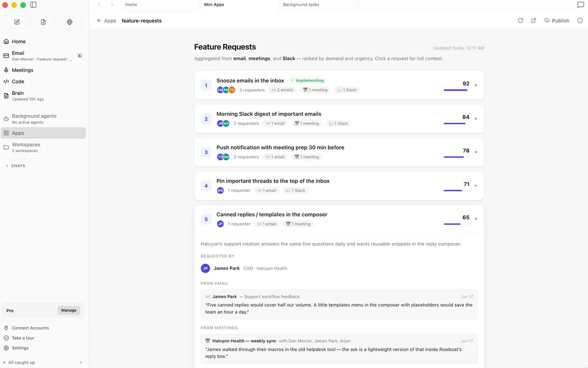Click the '3 requesters' avatars group
Image resolution: width=588 pixels, height=368 pixels.
[x=226, y=90]
